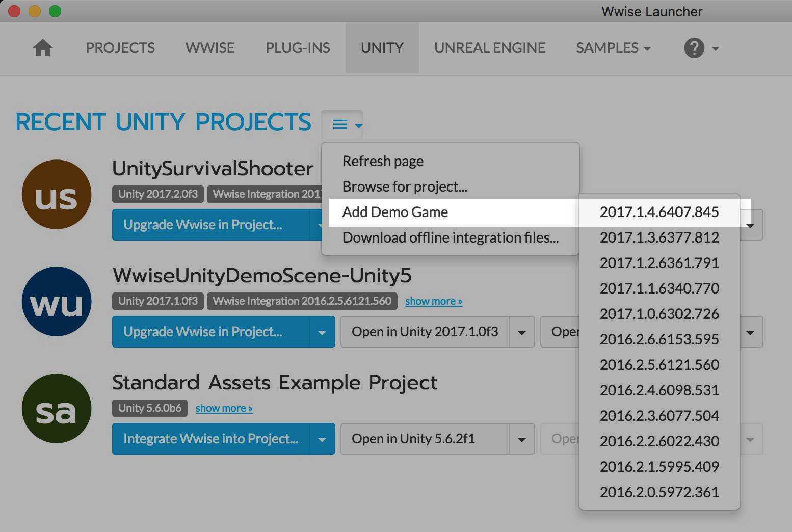The height and width of the screenshot is (532, 792).
Task: Click show more link under Standard Assets project
Action: [x=224, y=408]
